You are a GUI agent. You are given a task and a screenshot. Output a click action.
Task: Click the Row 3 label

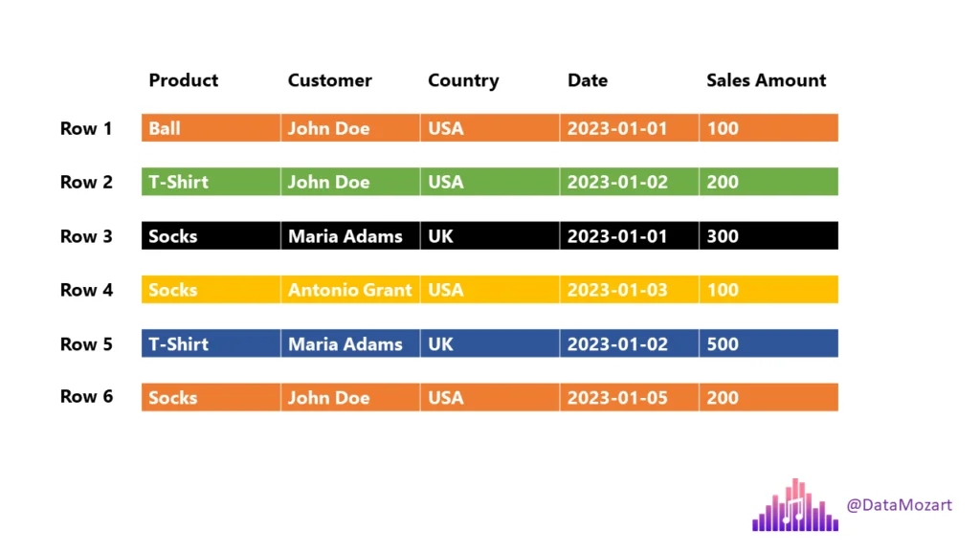click(86, 236)
